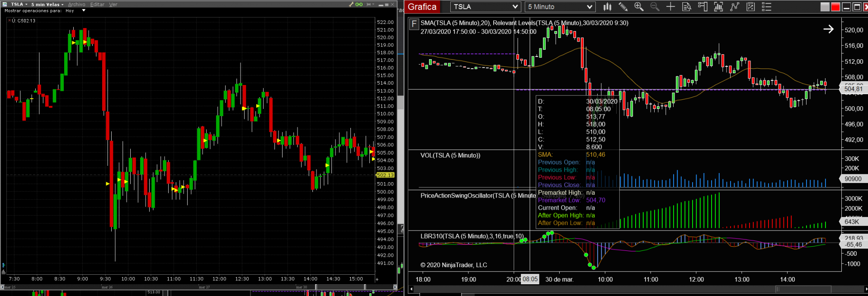Click the 30 de mar. date label
The height and width of the screenshot is (296, 868).
(559, 279)
